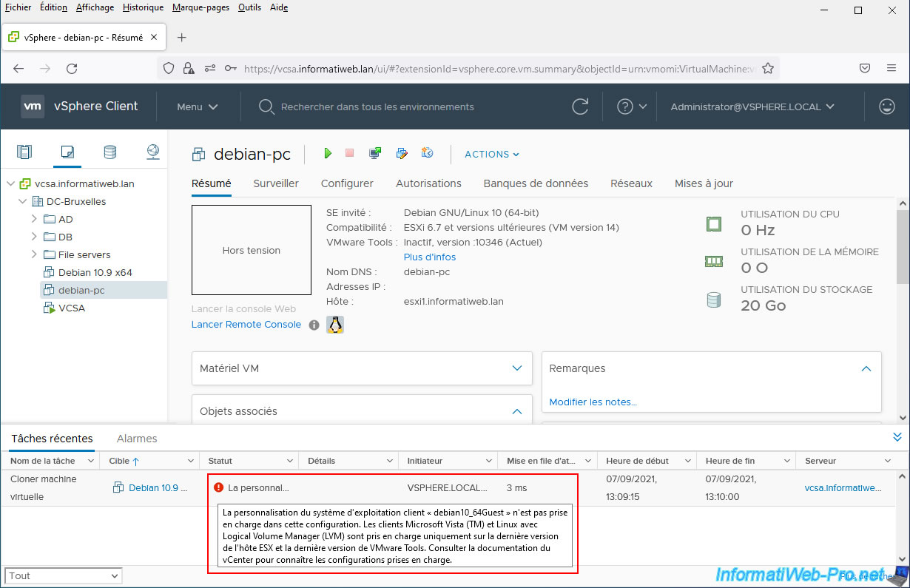Expand the AD folder
910x588 pixels.
(34, 219)
